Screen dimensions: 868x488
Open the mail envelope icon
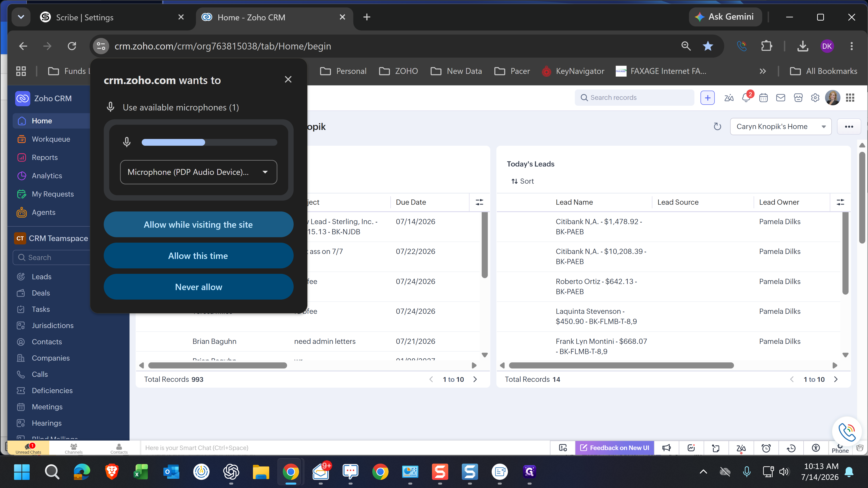click(x=780, y=98)
